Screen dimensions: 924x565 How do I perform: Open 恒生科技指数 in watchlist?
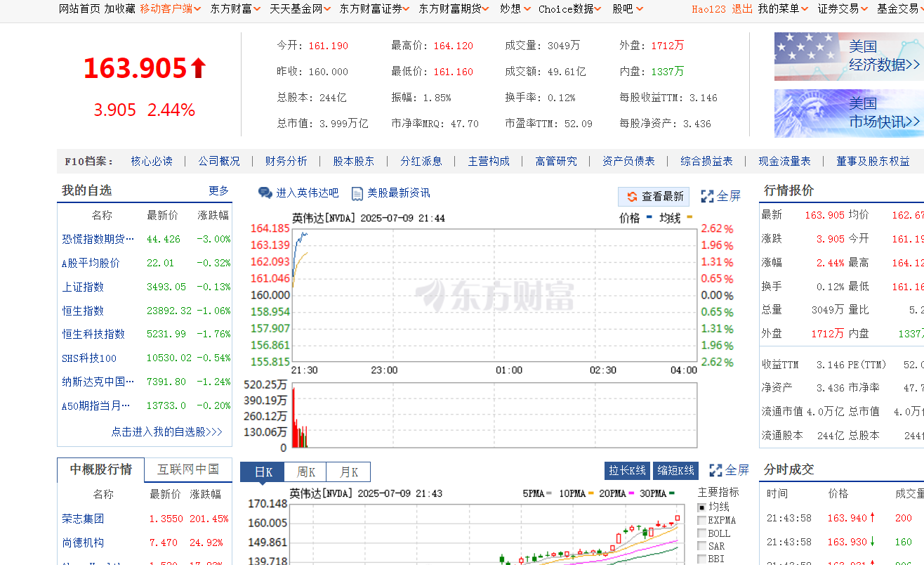click(x=93, y=334)
